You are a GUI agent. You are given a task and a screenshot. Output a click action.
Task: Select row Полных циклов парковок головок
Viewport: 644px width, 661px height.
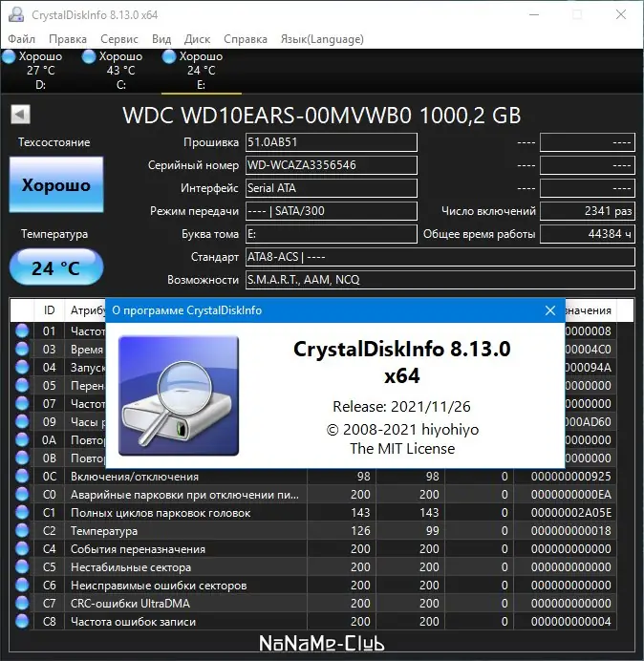(x=312, y=513)
